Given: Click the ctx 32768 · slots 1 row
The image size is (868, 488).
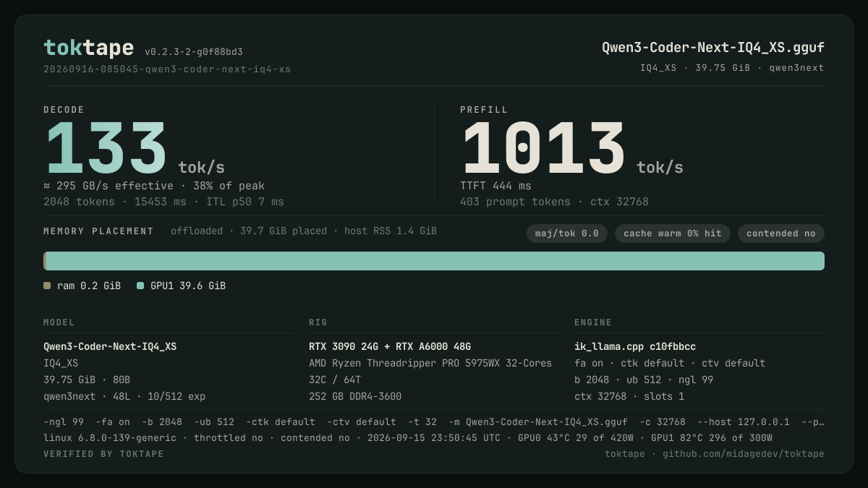Looking at the screenshot, I should point(629,397).
